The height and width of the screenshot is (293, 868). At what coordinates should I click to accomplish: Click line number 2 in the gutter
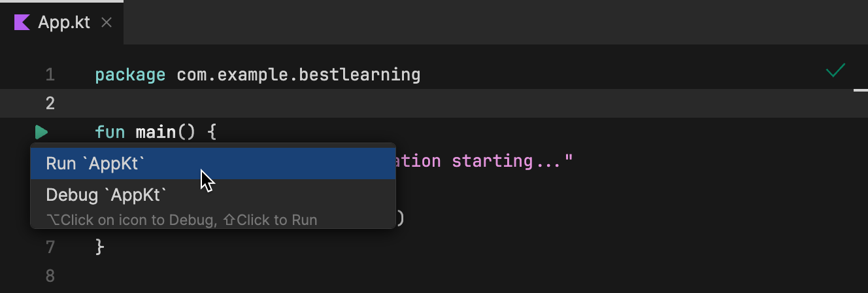[x=50, y=103]
